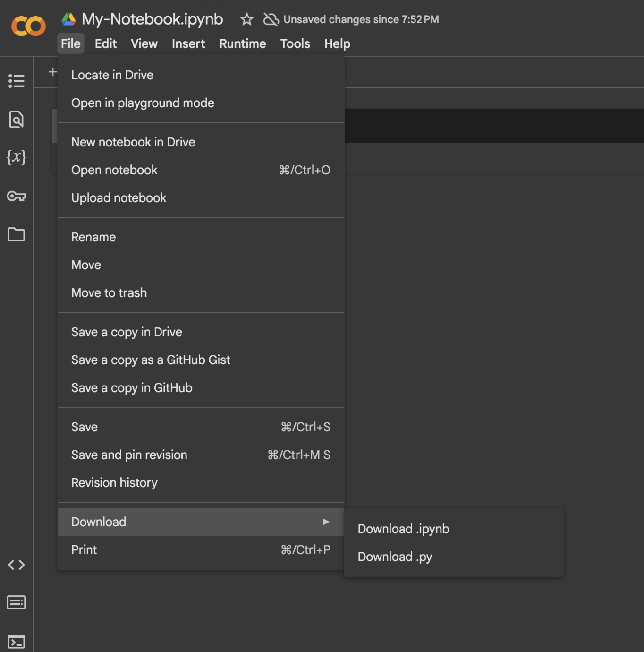Select Revision history menu entry

(x=114, y=483)
